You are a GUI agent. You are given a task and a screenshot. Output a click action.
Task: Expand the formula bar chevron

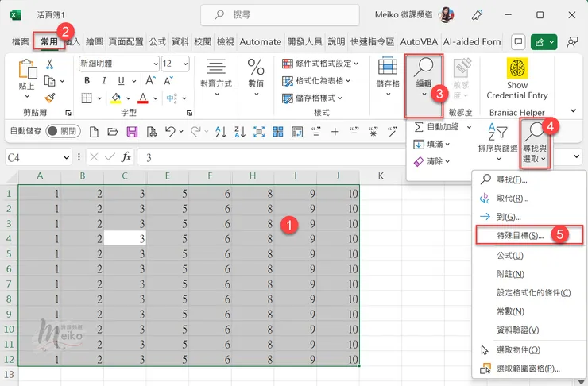click(x=576, y=156)
